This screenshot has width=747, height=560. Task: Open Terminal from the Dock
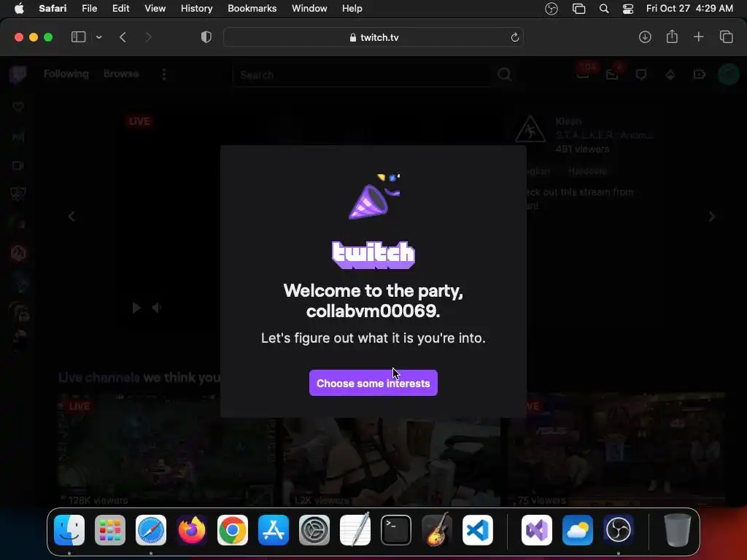(x=396, y=529)
